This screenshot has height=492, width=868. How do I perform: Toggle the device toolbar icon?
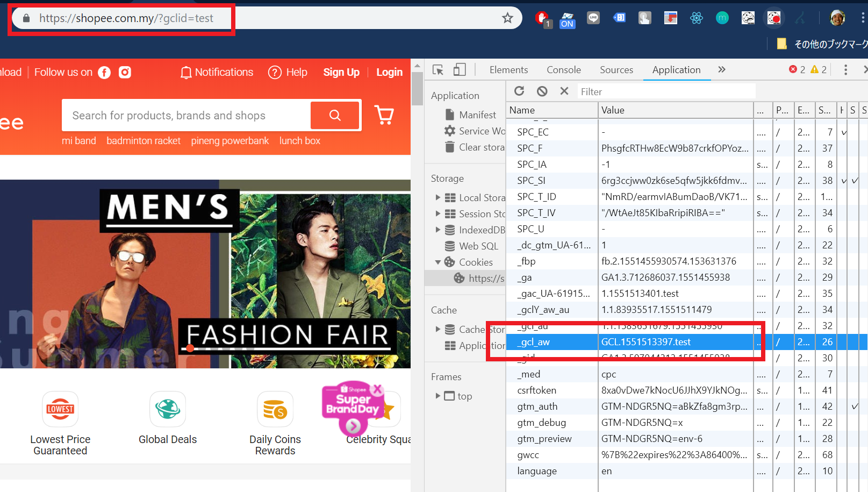point(460,70)
